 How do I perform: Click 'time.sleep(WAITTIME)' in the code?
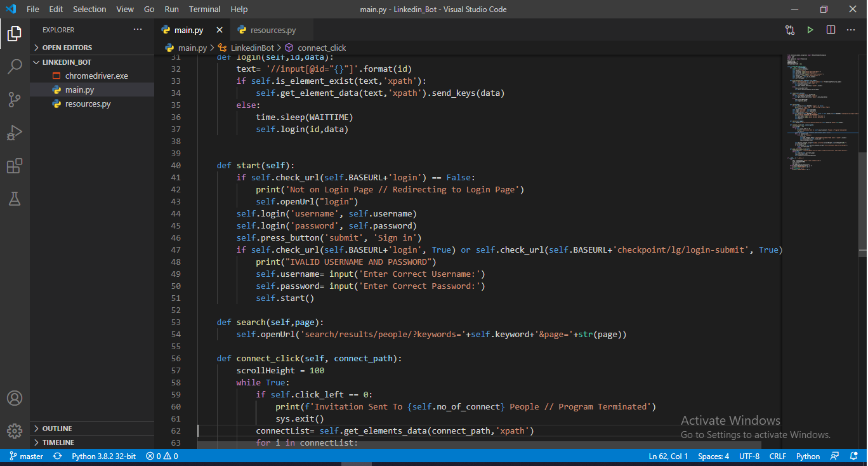tap(305, 117)
